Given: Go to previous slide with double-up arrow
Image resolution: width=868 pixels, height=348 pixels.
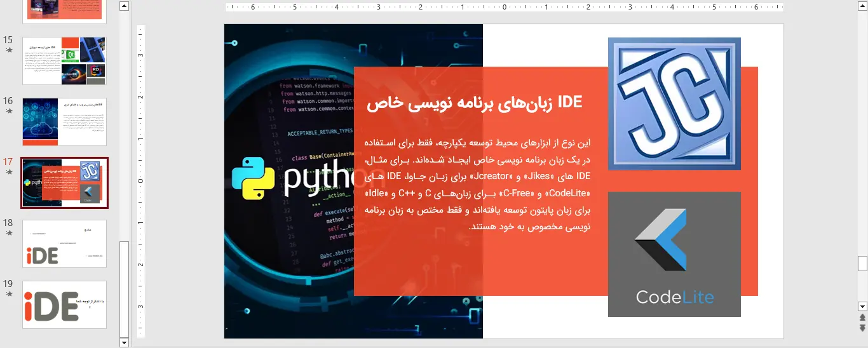Looking at the screenshot, I should click(x=862, y=317).
